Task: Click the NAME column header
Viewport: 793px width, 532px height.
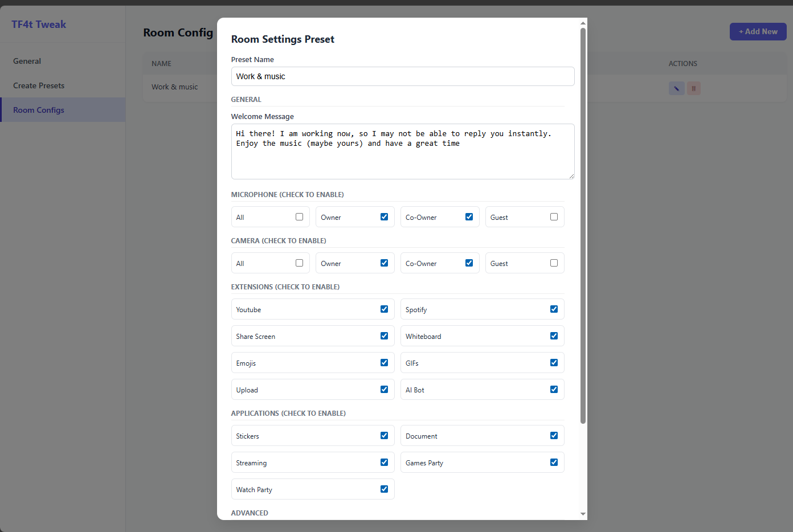Action: coord(162,64)
